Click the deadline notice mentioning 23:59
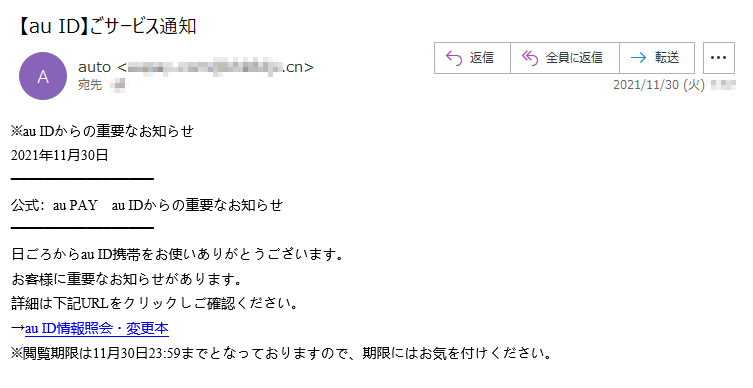The image size is (753, 388). tap(281, 354)
